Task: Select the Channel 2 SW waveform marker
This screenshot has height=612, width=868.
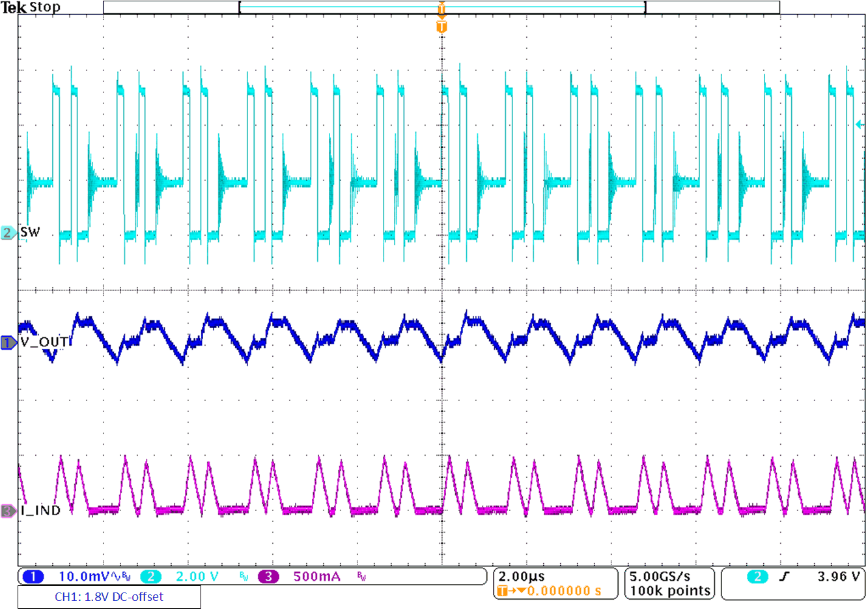Action: click(7, 231)
